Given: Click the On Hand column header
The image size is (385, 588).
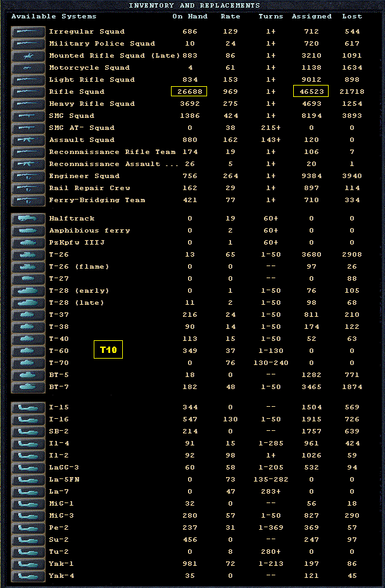Looking at the screenshot, I should [190, 16].
